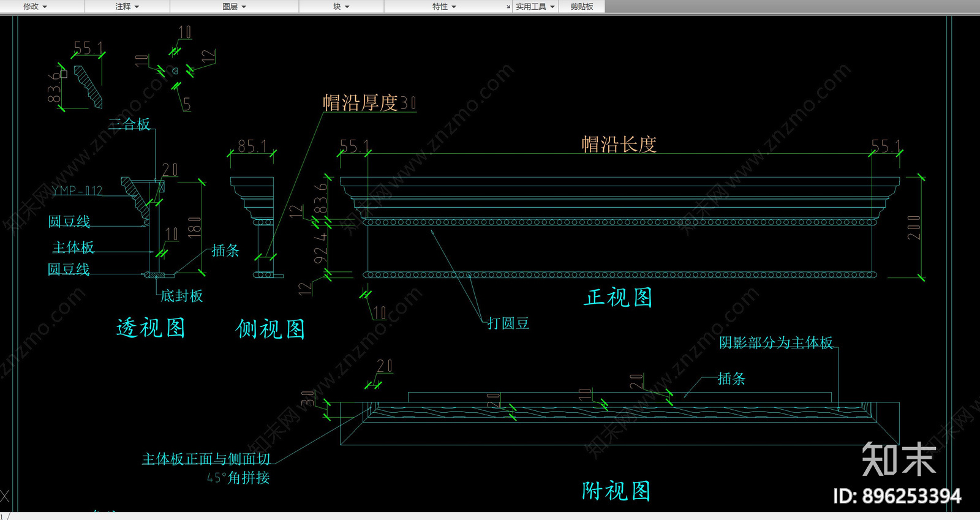980x520 pixels.
Task: Expand the 实用工具 panel dropdown
Action: (535, 7)
